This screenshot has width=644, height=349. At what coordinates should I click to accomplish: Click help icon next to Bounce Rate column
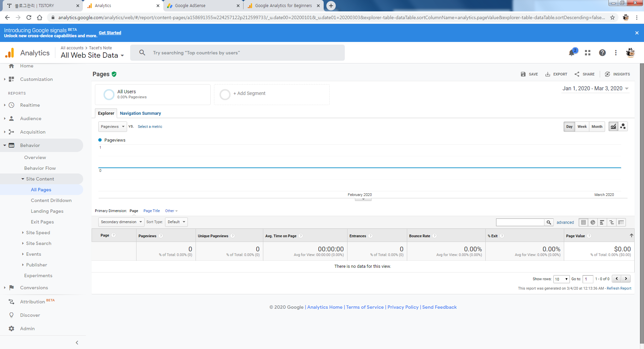(x=435, y=236)
